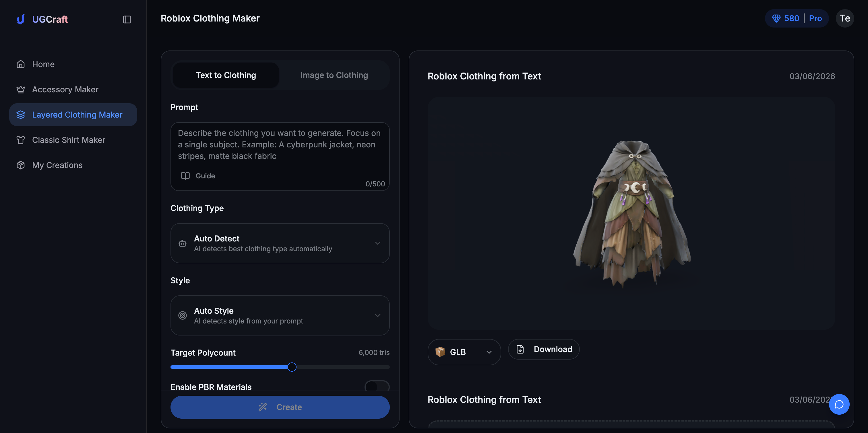Click the magic wand icon on Create
Image resolution: width=868 pixels, height=433 pixels.
point(262,407)
